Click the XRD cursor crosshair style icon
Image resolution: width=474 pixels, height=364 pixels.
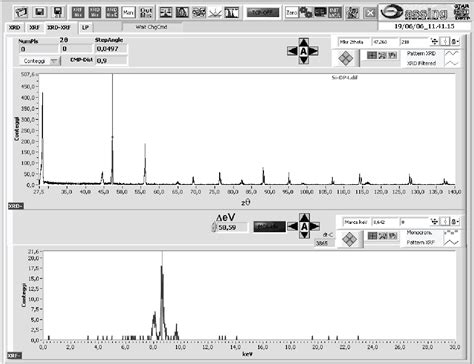[x=434, y=42]
